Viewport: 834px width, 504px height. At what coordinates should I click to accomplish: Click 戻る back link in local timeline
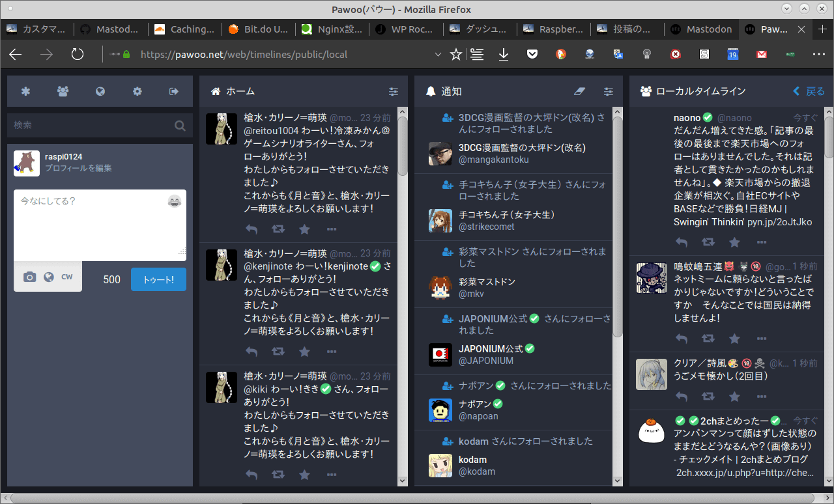pyautogui.click(x=809, y=92)
